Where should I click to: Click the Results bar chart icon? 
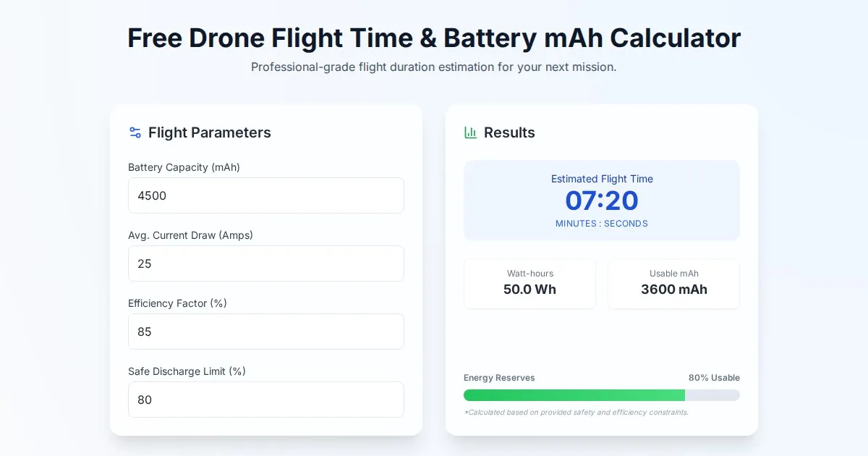(x=470, y=132)
